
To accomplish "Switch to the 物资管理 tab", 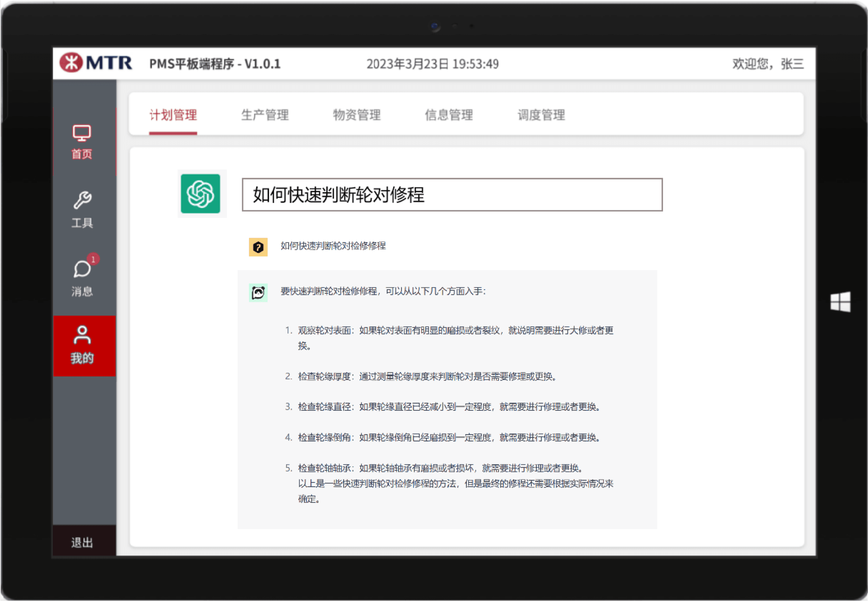I will (x=357, y=115).
